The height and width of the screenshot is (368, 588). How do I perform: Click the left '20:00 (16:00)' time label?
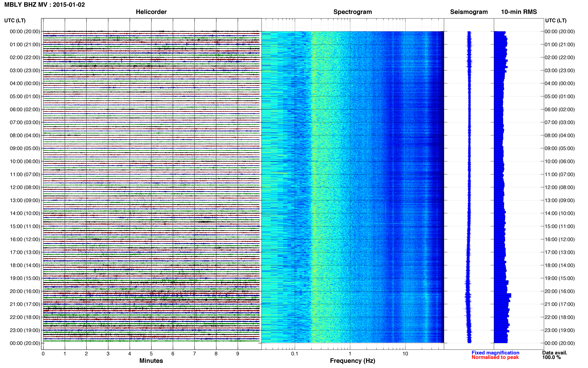point(25,291)
